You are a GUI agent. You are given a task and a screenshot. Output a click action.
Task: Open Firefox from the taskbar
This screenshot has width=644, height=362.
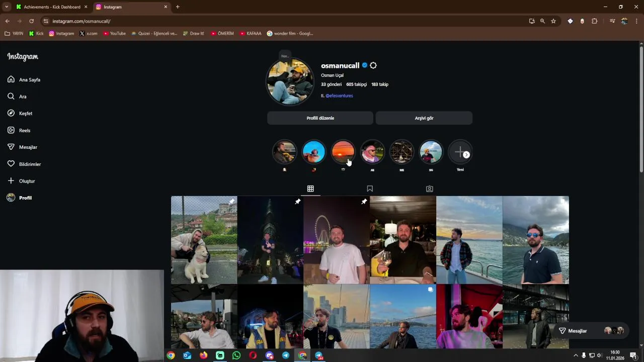click(x=203, y=355)
